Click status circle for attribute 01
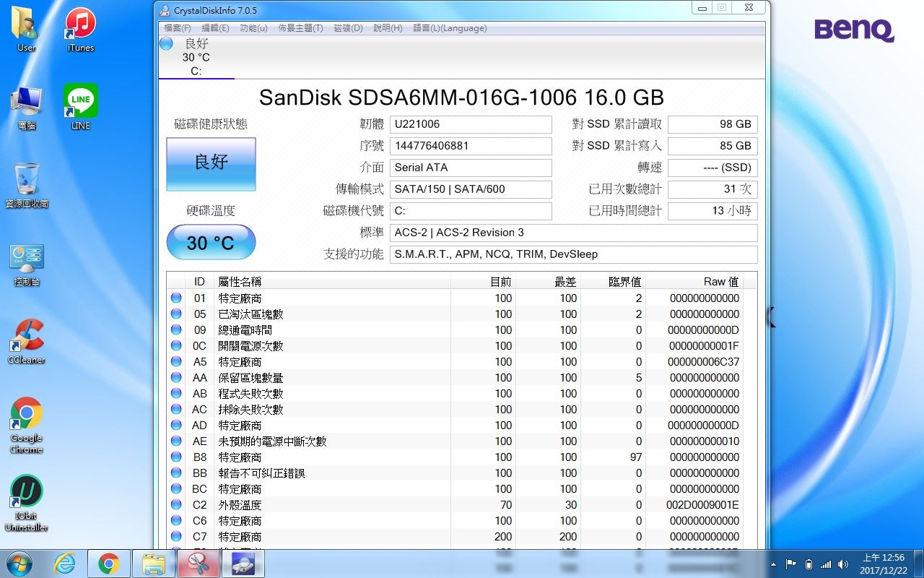The width and height of the screenshot is (924, 578). coord(176,298)
